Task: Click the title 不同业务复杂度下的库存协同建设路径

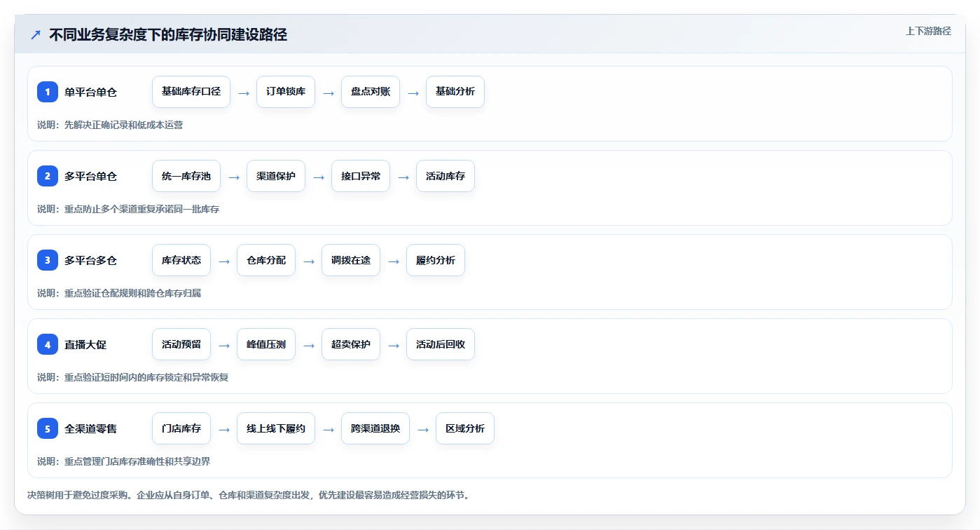Action: (168, 35)
